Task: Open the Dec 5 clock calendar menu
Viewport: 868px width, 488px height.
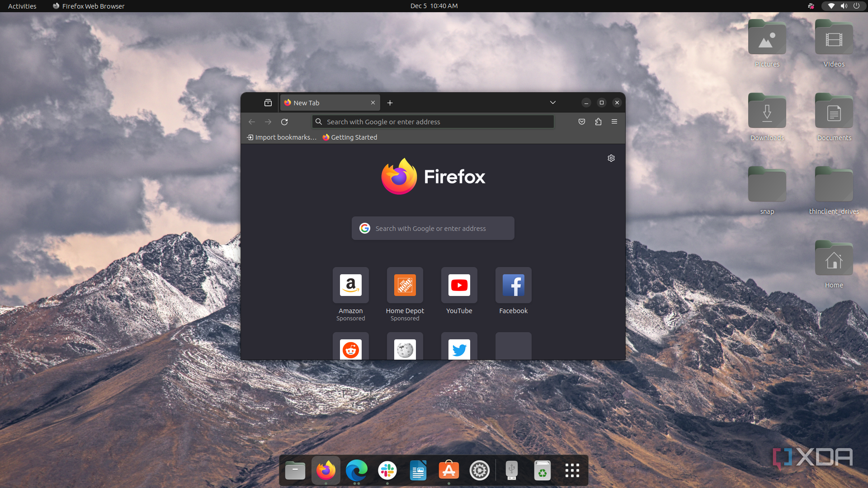Action: (434, 6)
